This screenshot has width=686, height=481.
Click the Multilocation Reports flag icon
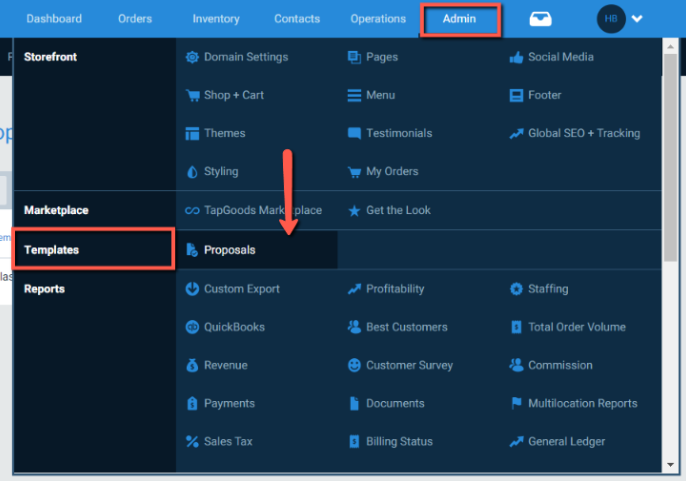(x=516, y=403)
